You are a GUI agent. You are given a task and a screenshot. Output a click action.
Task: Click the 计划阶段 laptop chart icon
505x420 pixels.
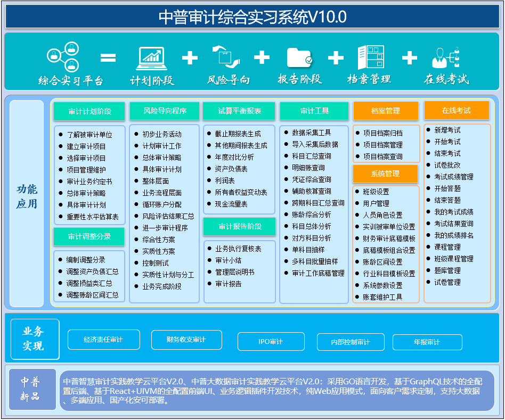[151, 59]
